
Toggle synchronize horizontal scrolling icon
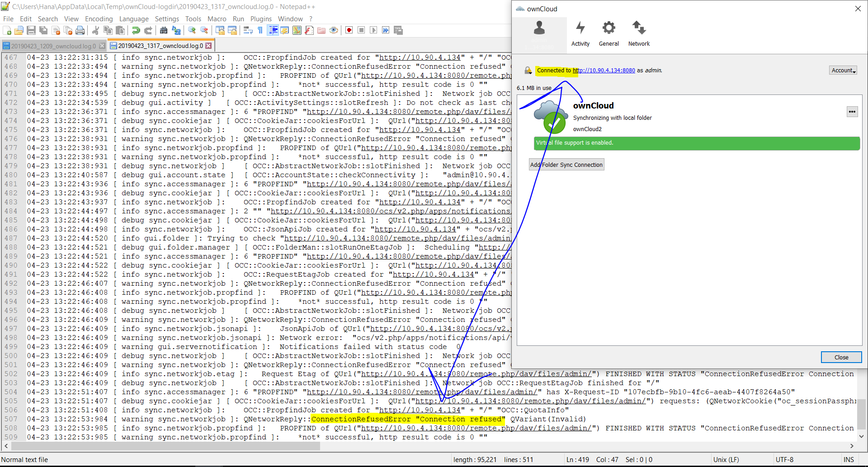pos(232,30)
